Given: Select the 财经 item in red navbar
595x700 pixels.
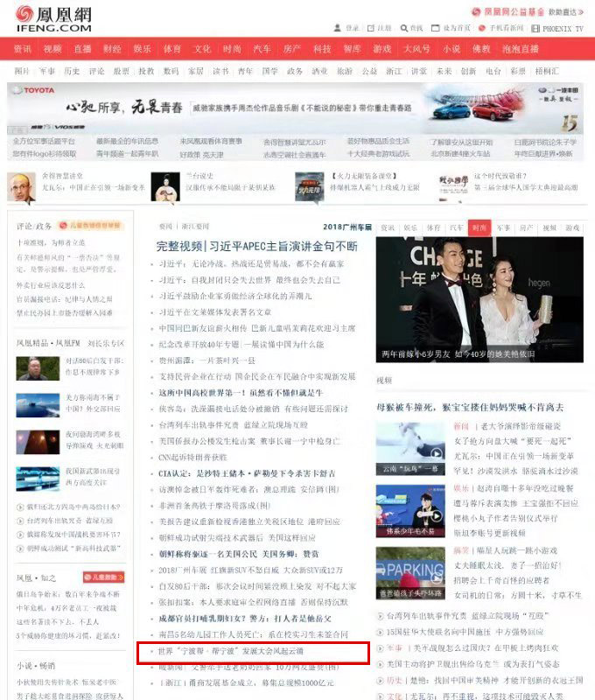Looking at the screenshot, I should pyautogui.click(x=111, y=49).
